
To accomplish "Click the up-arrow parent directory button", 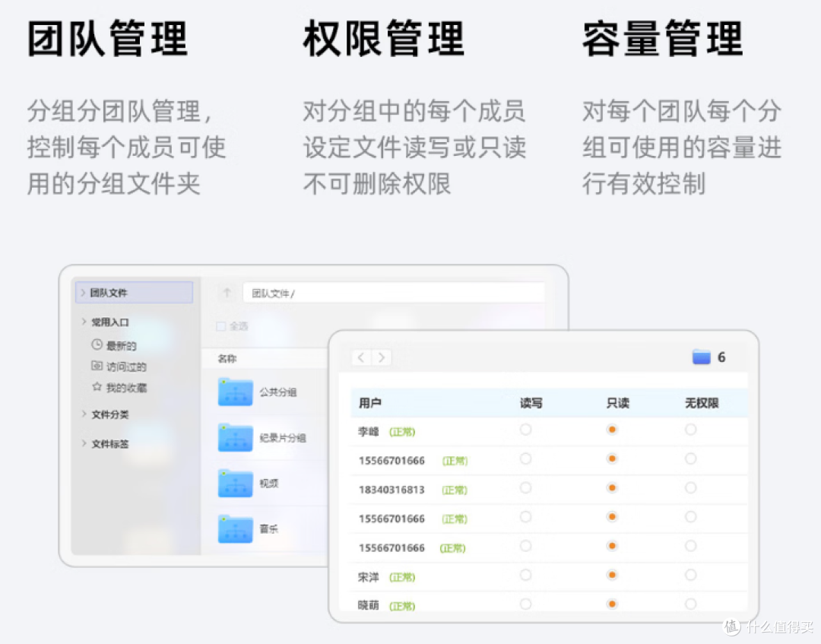I will pos(227,293).
